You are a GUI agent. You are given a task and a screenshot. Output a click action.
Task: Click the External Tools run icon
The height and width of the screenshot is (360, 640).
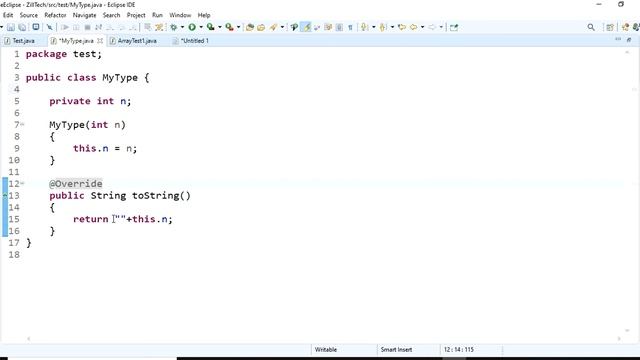tap(229, 27)
